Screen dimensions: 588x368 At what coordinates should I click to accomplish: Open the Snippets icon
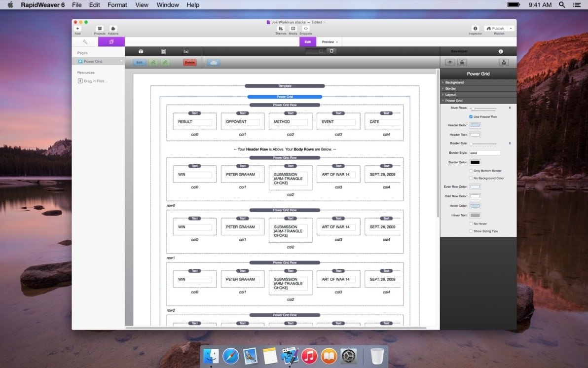tap(306, 29)
